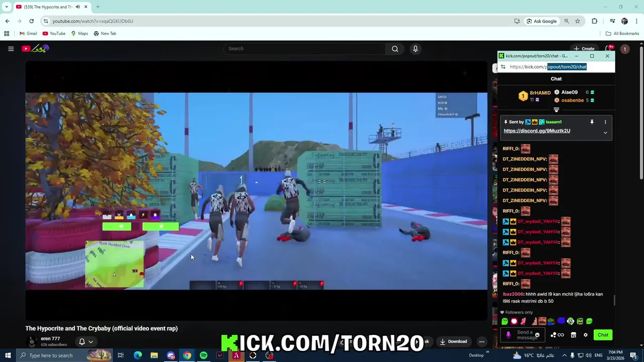Open more actions three-dot menu under video
Screen dimensions: 644x362
point(481,342)
